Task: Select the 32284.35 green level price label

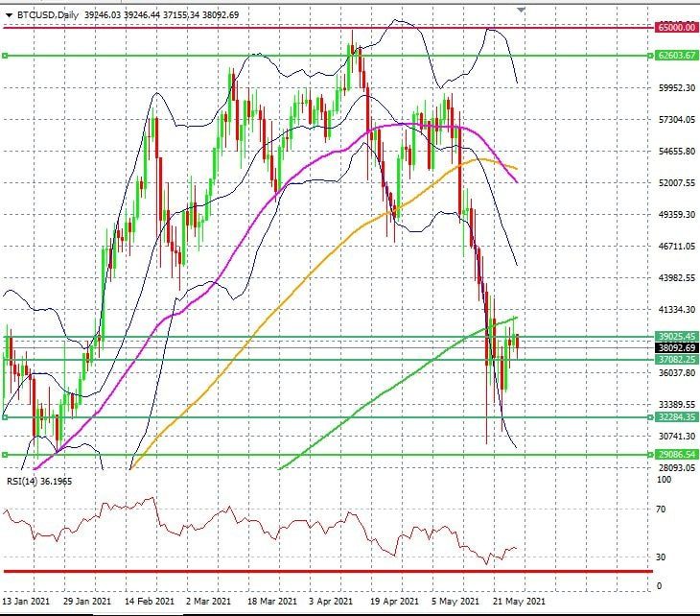Action: tap(676, 416)
